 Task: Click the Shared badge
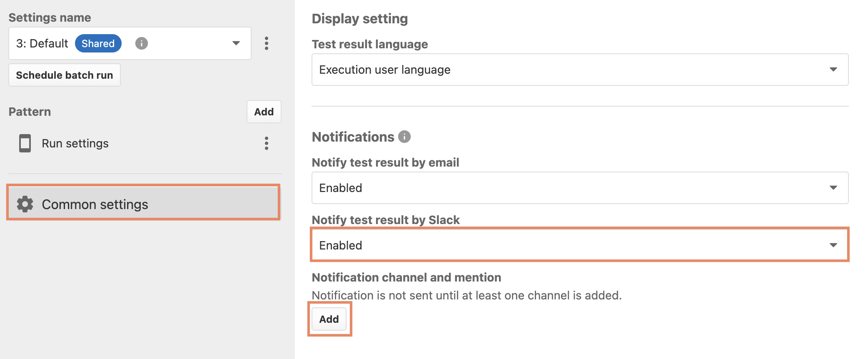point(98,43)
